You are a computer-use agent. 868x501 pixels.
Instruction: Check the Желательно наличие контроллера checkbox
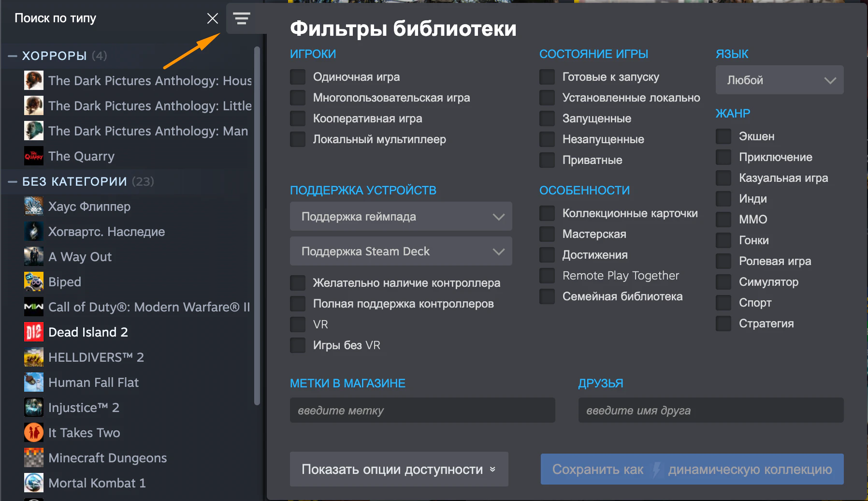[x=298, y=283]
